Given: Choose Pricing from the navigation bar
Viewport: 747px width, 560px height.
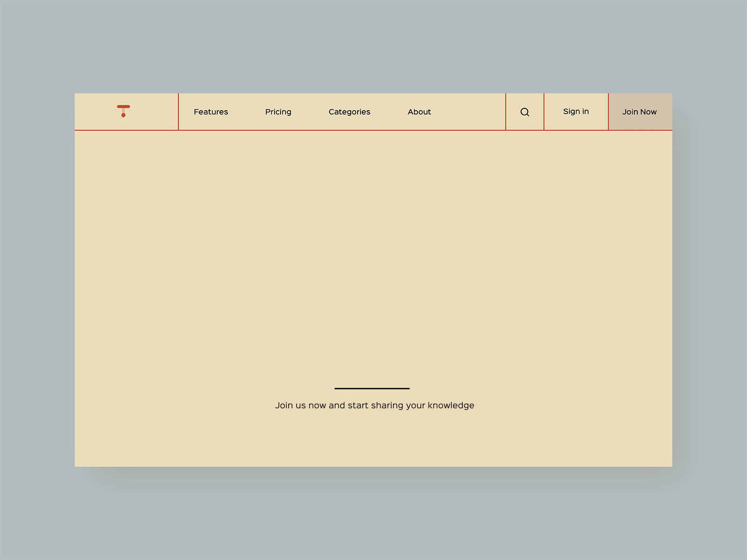Looking at the screenshot, I should click(x=278, y=112).
